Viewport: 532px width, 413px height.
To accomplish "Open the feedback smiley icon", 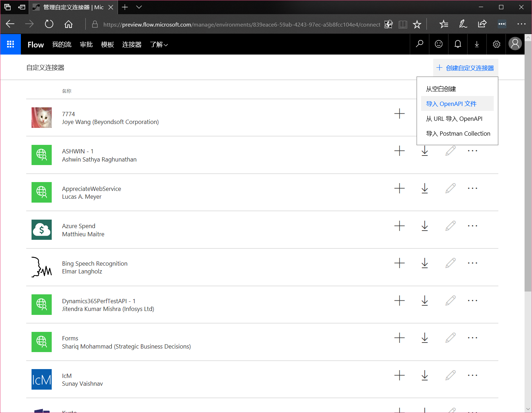I will point(438,44).
